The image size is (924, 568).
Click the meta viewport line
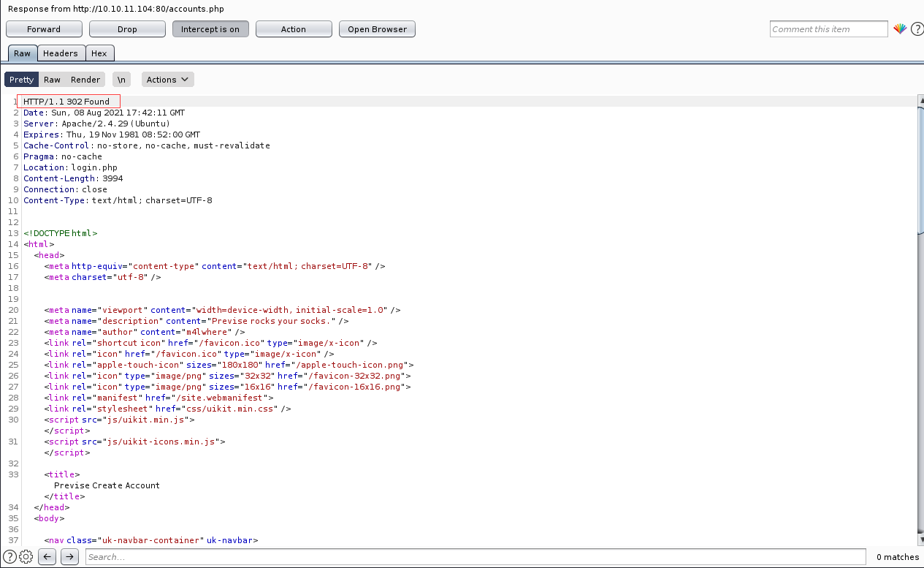pos(222,310)
